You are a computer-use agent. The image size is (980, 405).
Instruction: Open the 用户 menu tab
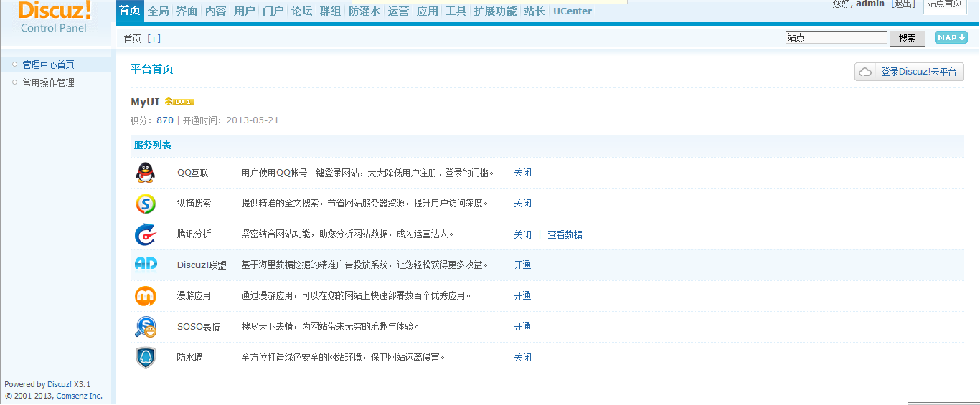[x=244, y=11]
